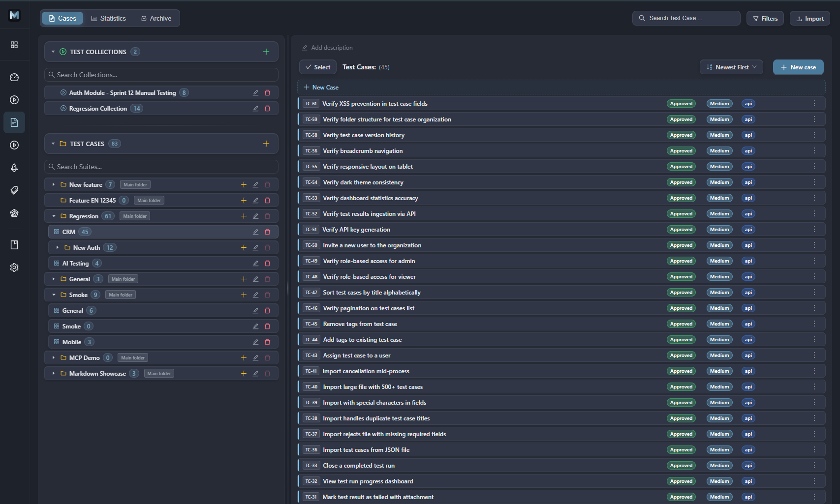Screen dimensions: 840x504
Task: Collapse the TEST COLLECTIONS section
Action: 53,52
